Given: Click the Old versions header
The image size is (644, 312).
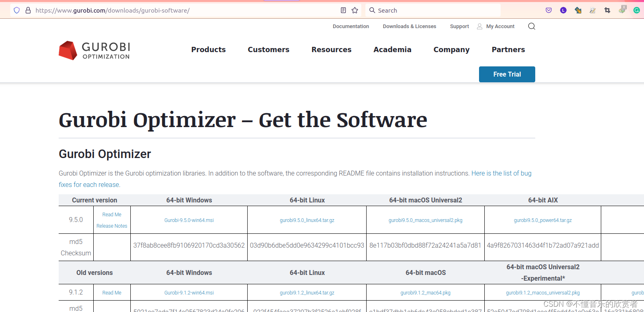Looking at the screenshot, I should [95, 273].
